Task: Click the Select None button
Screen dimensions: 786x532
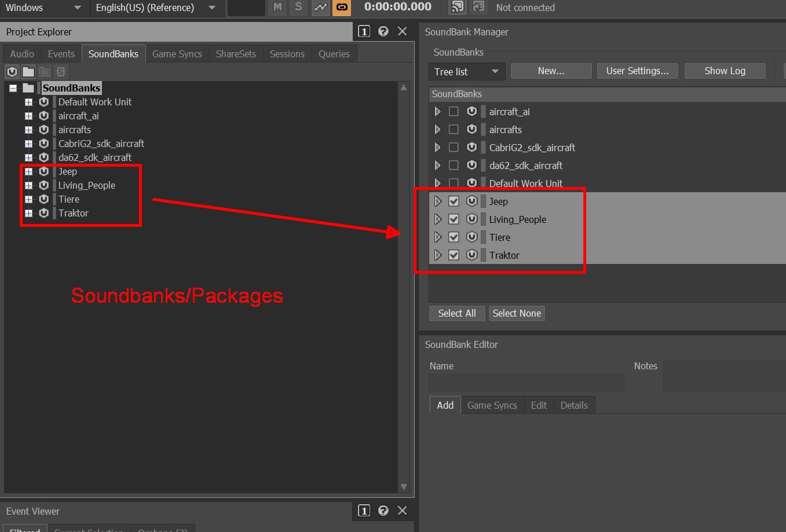Action: click(x=517, y=313)
